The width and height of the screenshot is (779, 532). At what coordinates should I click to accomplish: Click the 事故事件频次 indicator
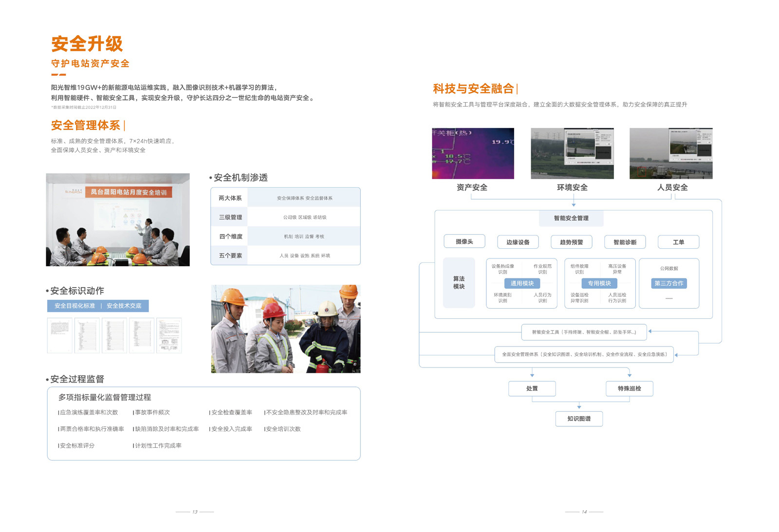(x=152, y=412)
